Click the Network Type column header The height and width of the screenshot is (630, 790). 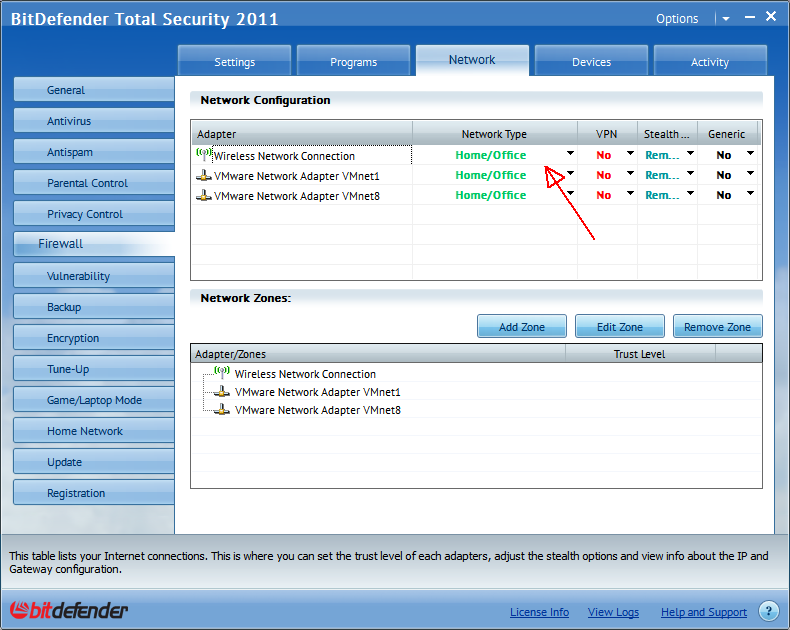click(494, 134)
